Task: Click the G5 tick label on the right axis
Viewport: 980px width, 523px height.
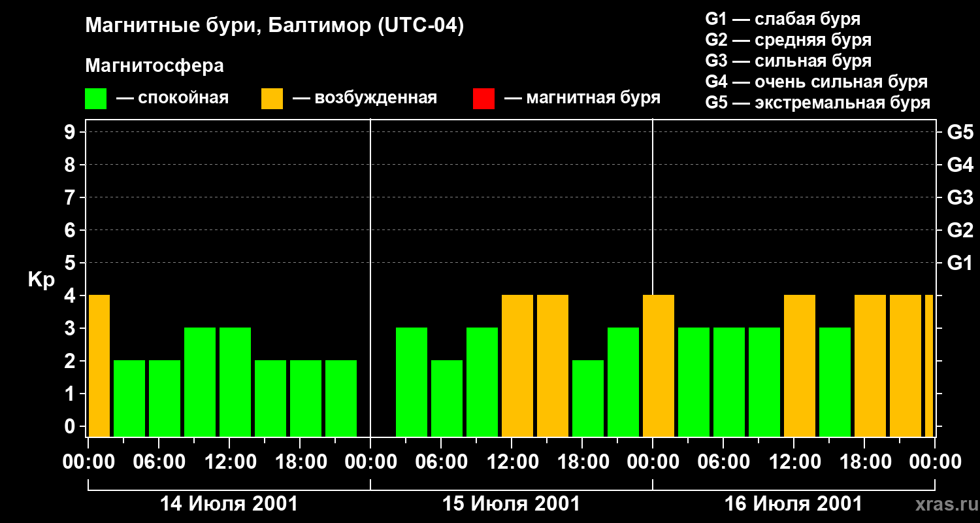Action: point(960,132)
